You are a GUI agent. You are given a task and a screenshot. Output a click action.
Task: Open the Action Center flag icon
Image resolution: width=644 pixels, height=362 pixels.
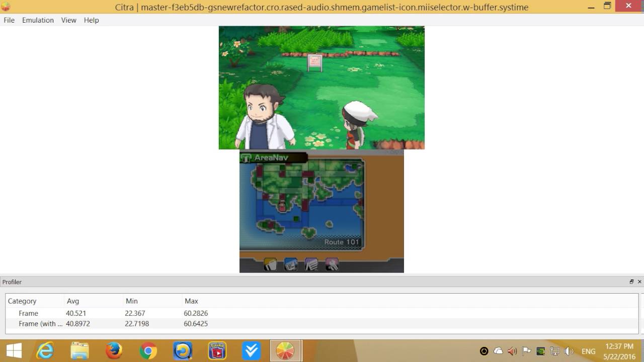527,351
